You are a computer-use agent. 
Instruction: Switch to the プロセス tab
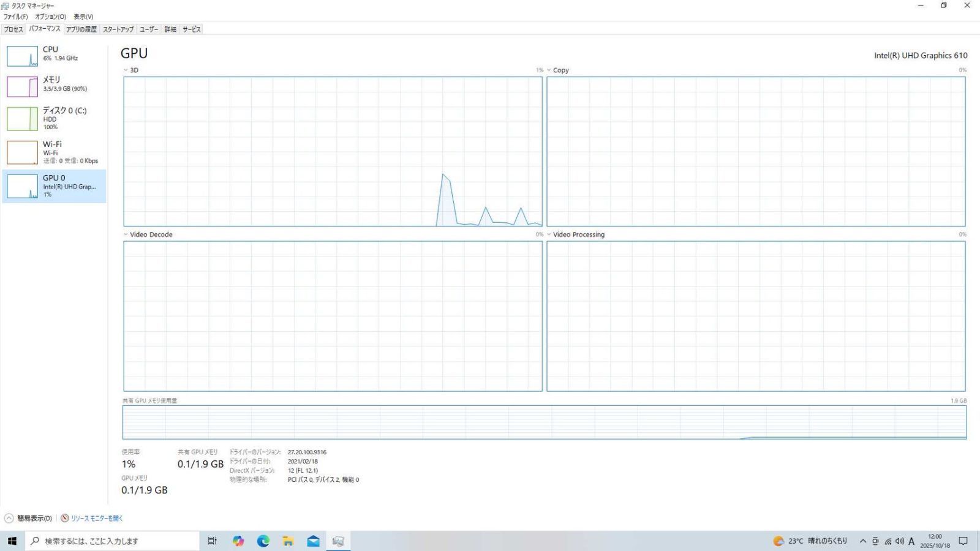13,29
